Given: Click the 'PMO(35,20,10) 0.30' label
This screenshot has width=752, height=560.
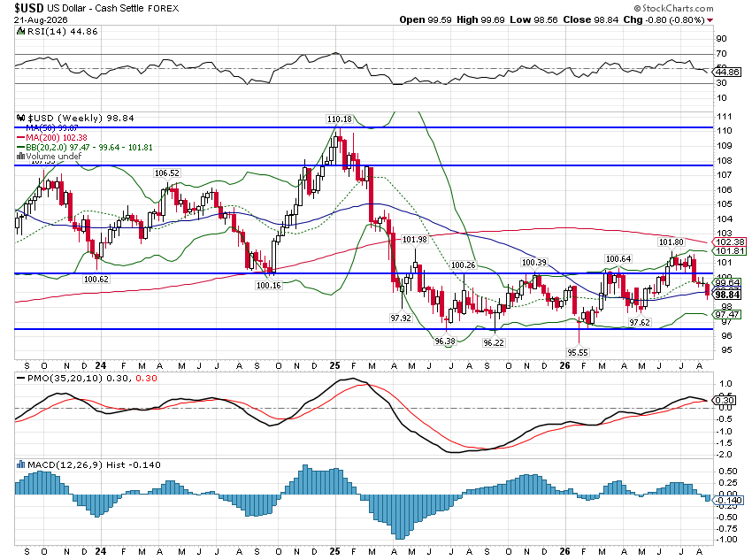Looking at the screenshot, I should pos(80,379).
